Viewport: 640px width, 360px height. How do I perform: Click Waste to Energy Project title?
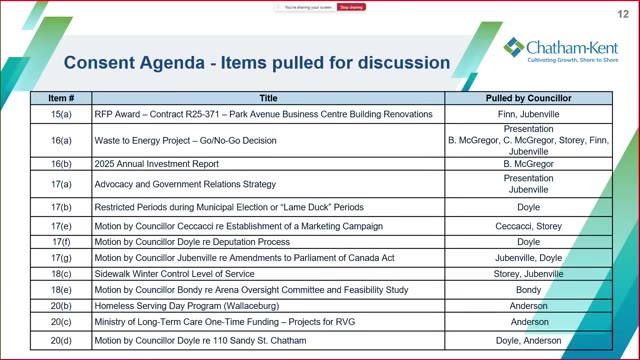tap(185, 140)
